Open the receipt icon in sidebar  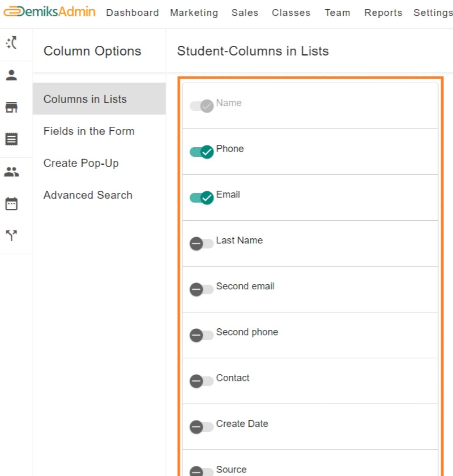11,139
